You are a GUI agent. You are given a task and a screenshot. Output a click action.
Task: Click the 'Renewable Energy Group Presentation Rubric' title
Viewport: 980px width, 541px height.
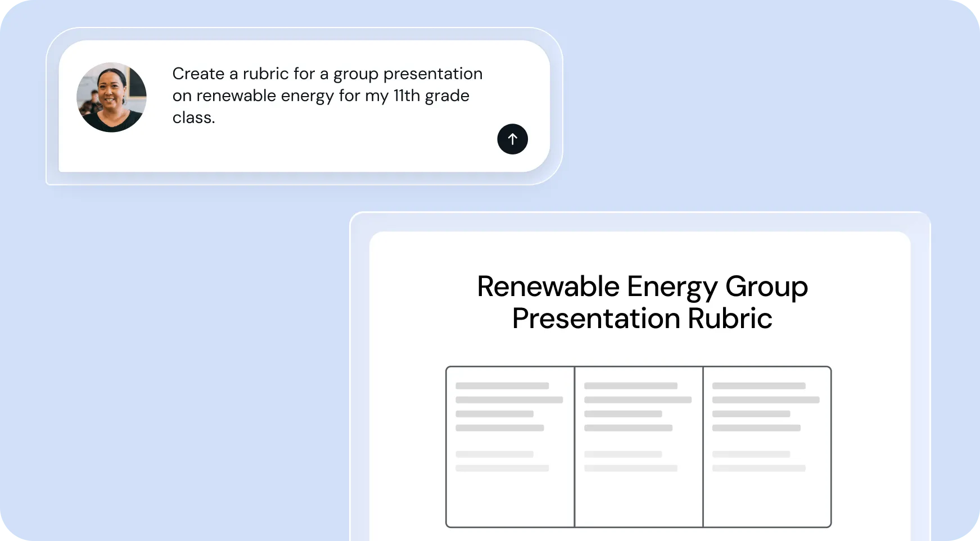coord(642,302)
